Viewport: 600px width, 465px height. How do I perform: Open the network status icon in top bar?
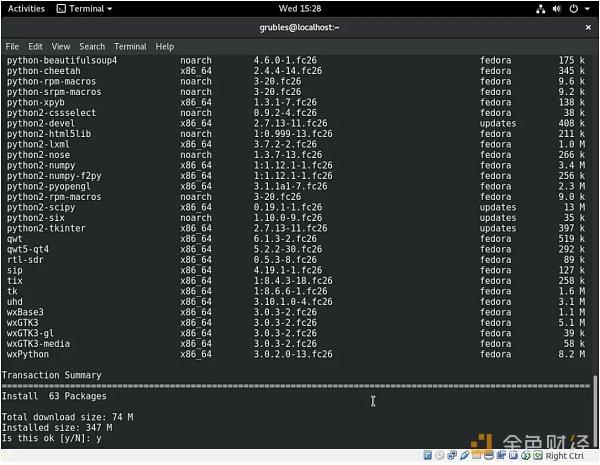(540, 9)
